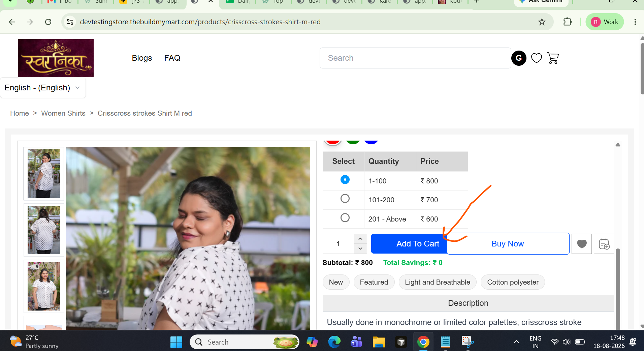Open the G account icon

[x=519, y=58]
